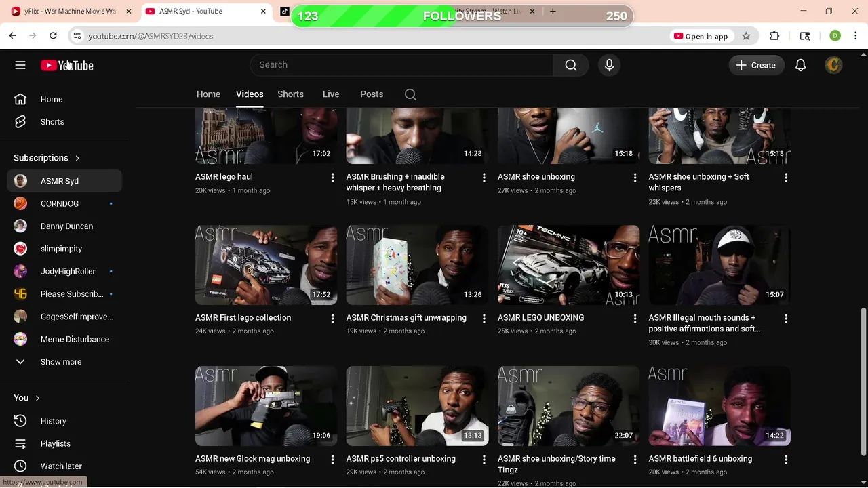The width and height of the screenshot is (868, 488).
Task: Open Chrome three-dot menu
Action: click(856, 36)
